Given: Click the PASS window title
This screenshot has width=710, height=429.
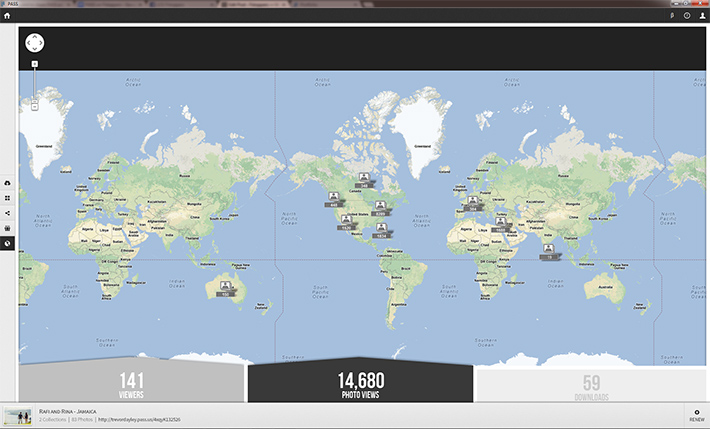Looking at the screenshot, I should [13, 4].
